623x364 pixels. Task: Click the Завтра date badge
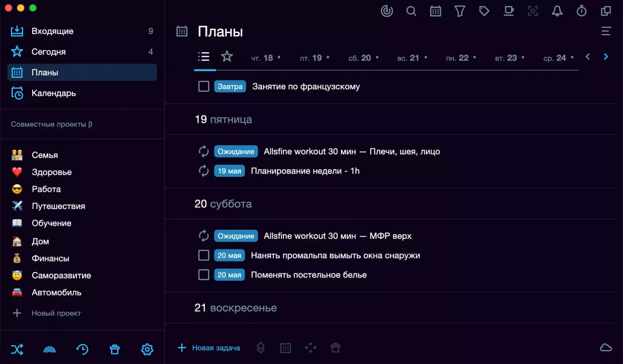coord(230,87)
